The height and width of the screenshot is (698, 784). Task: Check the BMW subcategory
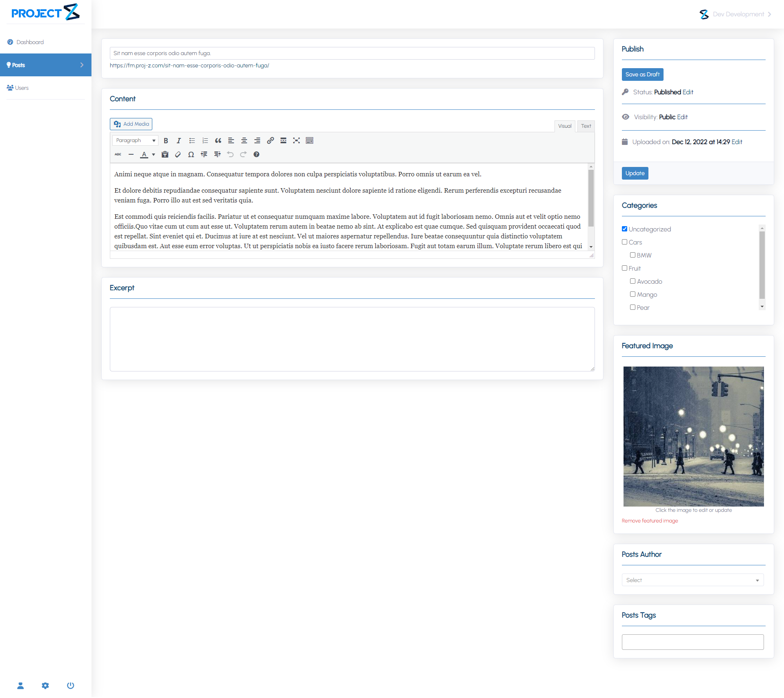point(633,255)
